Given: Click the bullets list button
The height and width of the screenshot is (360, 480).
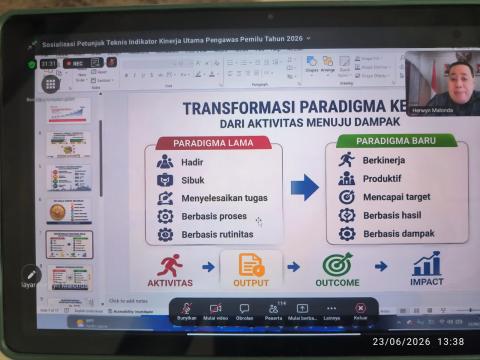Looking at the screenshot, I should pos(231,63).
